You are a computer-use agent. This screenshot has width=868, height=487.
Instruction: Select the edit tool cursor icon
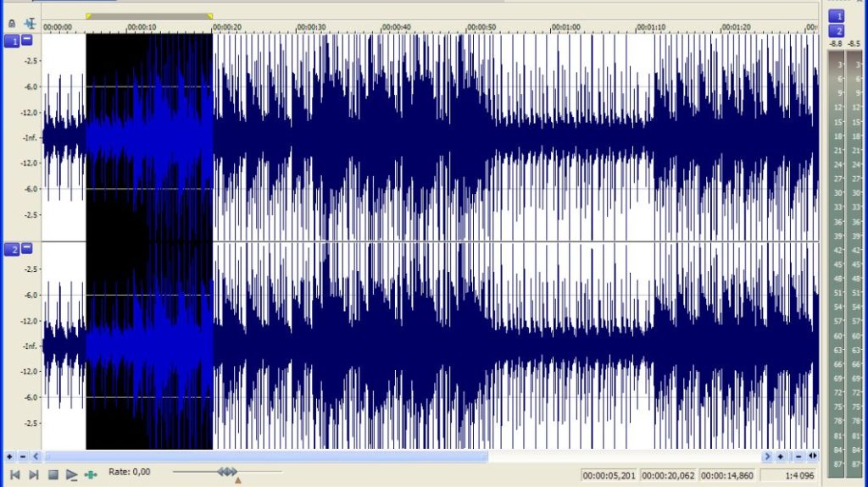click(x=30, y=24)
